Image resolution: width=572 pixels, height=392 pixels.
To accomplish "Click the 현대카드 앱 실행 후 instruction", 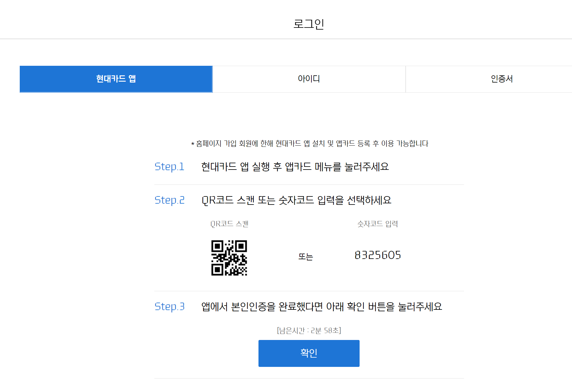I will click(295, 167).
